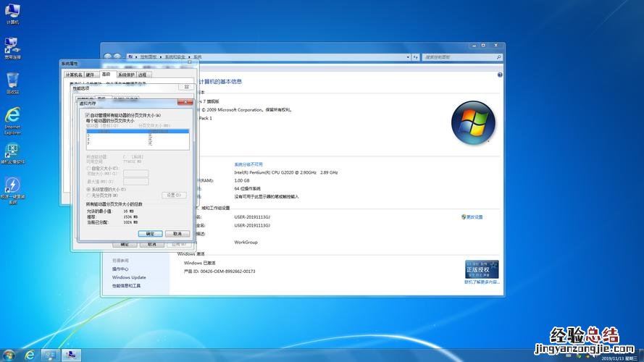Click the Windows Start orb

point(9,355)
